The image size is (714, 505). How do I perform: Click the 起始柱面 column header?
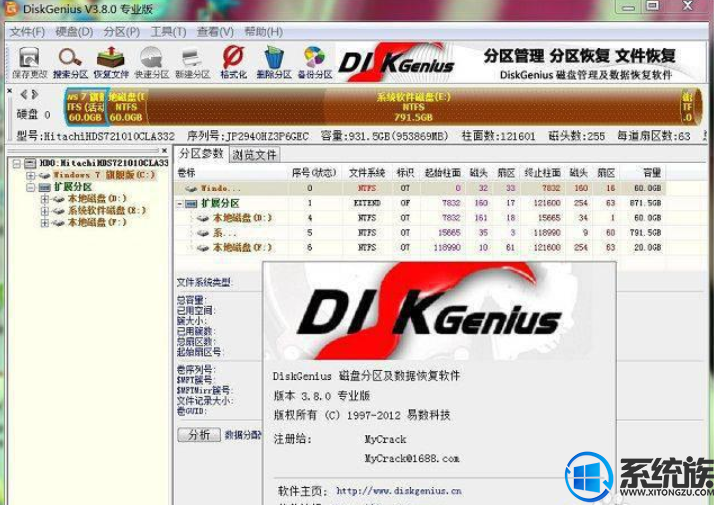click(x=442, y=173)
